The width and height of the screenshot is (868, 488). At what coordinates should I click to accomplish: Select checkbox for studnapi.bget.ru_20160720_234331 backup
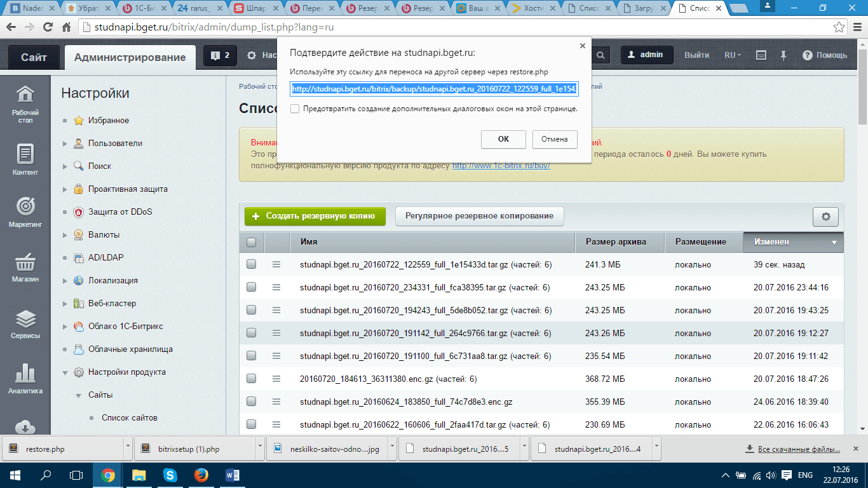251,288
